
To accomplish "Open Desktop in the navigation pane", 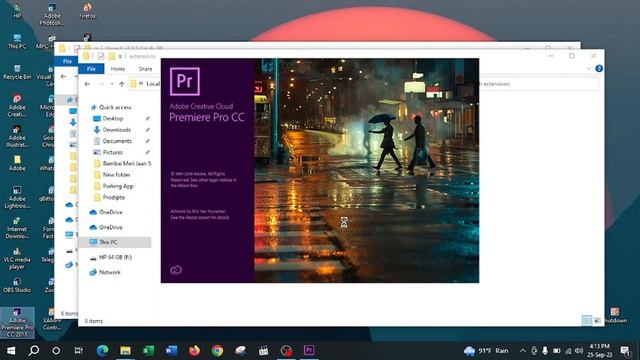I will tap(113, 118).
